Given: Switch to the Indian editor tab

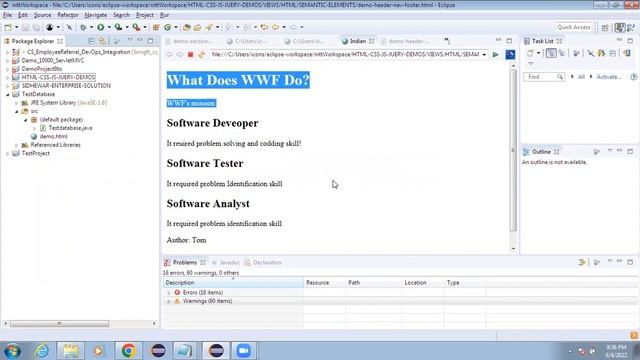Looking at the screenshot, I should [358, 41].
